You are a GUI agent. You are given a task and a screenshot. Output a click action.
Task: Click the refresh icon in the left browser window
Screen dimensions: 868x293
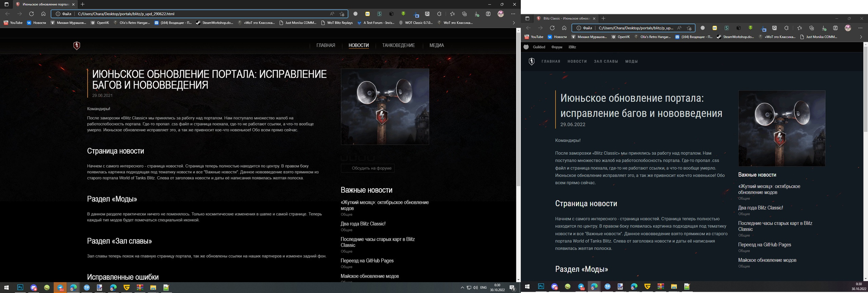31,14
